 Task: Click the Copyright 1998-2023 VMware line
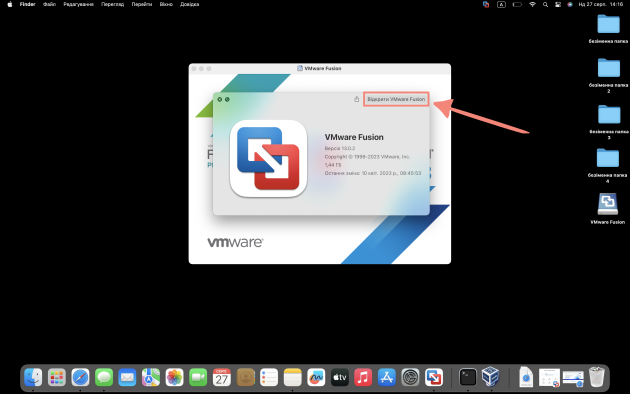(367, 157)
